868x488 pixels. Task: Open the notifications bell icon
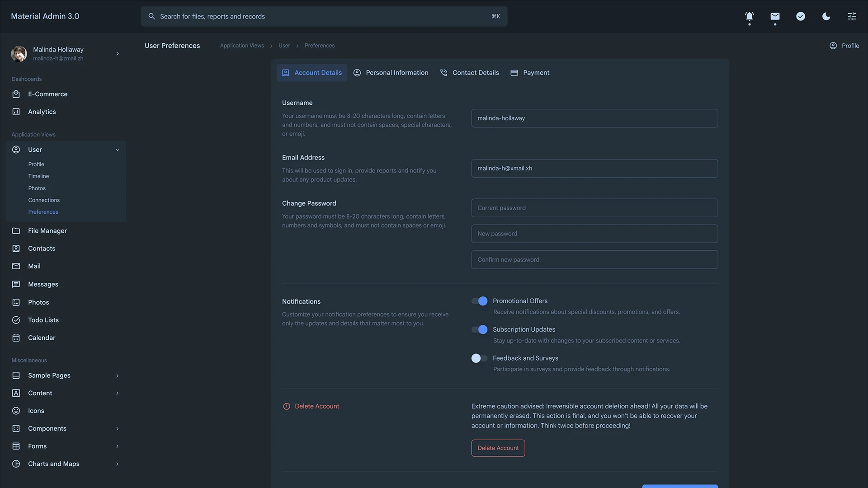(x=749, y=16)
